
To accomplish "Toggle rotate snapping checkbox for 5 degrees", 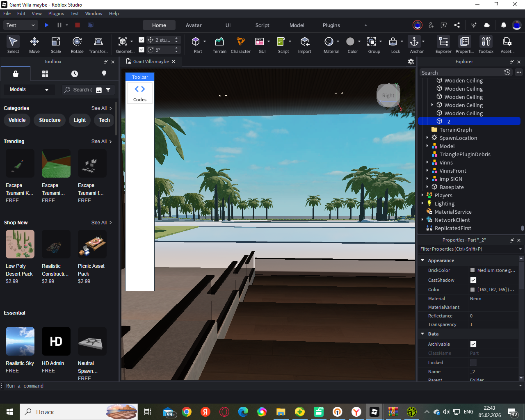I will coord(142,50).
